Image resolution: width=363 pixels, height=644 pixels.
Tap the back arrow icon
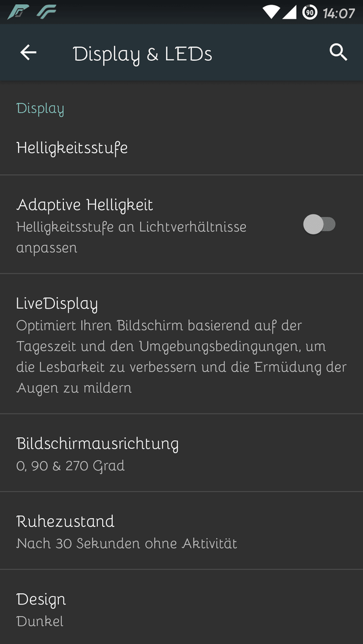pos(29,52)
